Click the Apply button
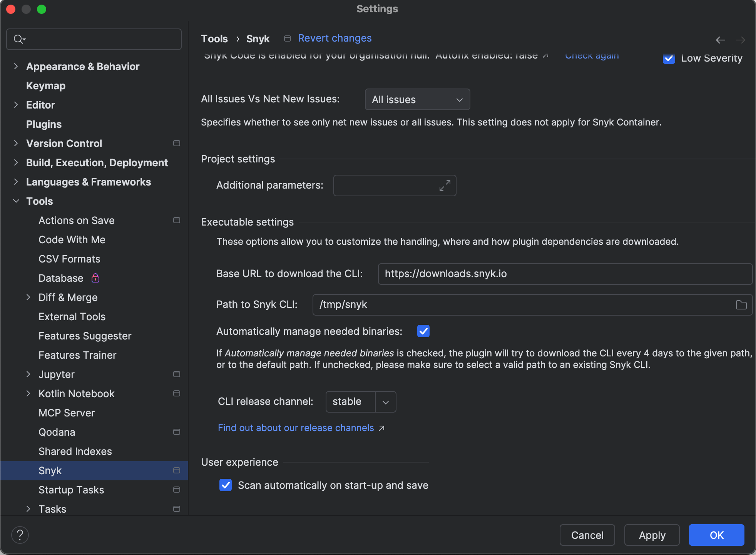 (x=652, y=535)
